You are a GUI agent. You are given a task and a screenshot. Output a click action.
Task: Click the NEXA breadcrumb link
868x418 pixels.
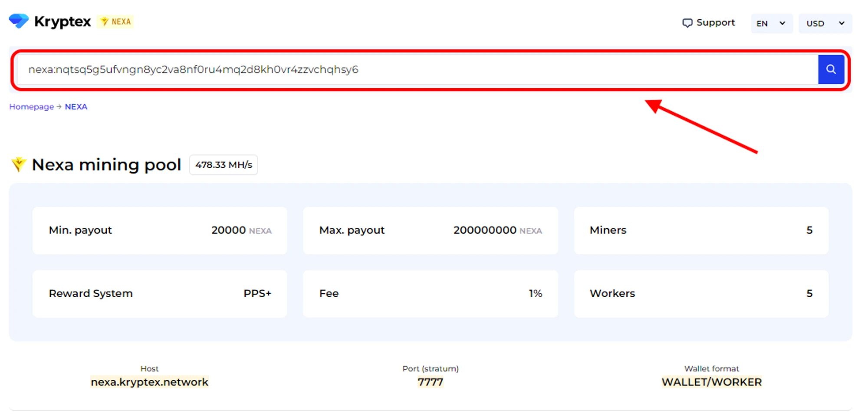point(76,107)
